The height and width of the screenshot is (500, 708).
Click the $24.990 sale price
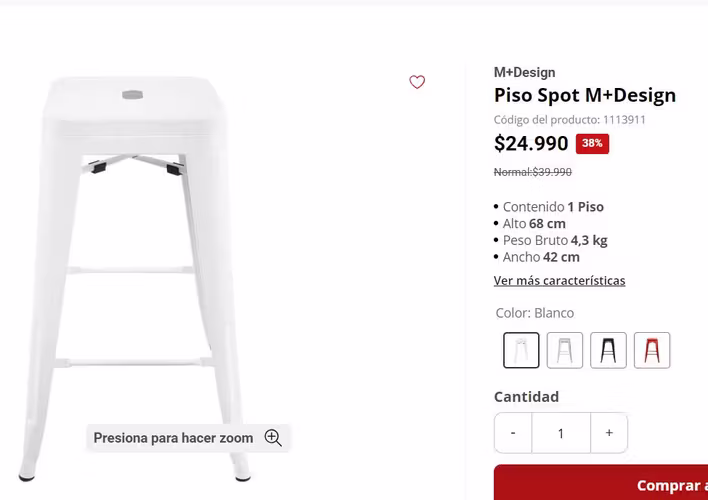tap(531, 143)
